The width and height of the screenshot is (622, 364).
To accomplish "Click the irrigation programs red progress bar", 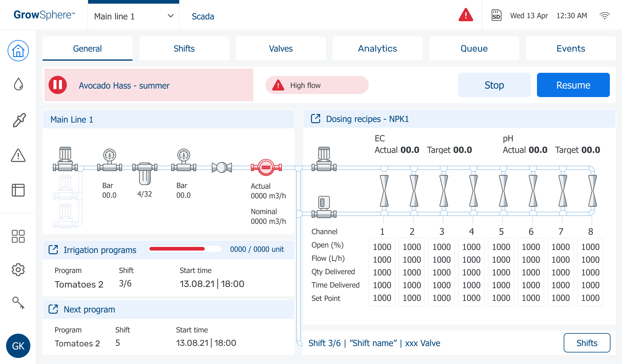I will pos(185,249).
